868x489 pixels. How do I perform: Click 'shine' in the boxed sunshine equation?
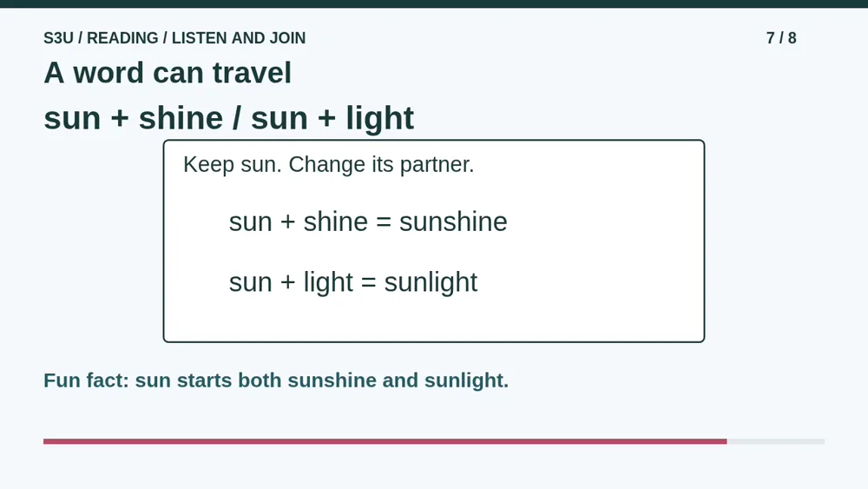tap(335, 222)
